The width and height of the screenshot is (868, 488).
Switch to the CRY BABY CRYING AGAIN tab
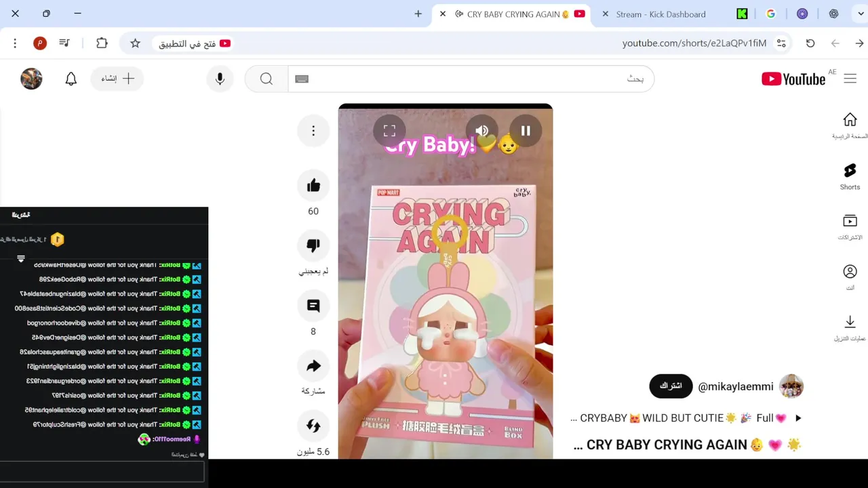pyautogui.click(x=512, y=14)
